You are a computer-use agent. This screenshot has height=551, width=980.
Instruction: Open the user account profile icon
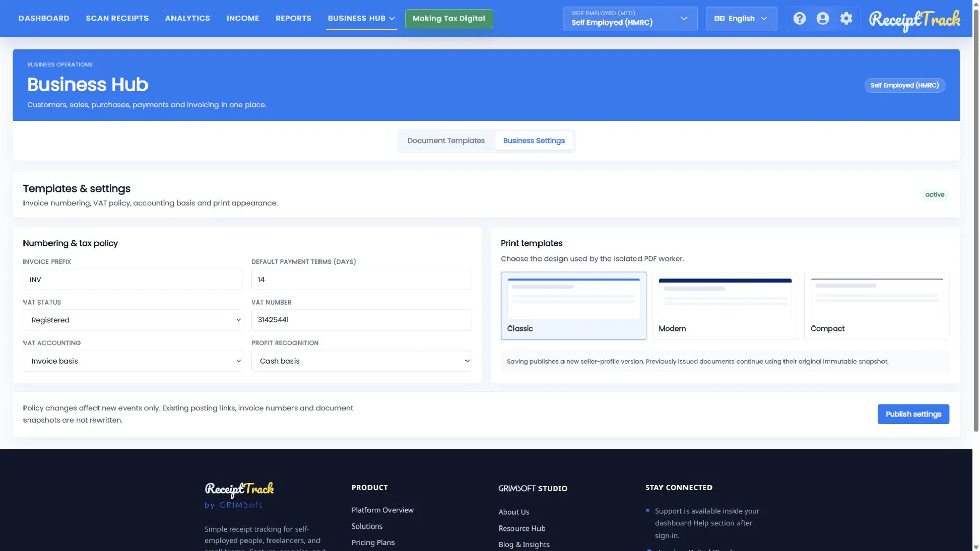pyautogui.click(x=823, y=19)
